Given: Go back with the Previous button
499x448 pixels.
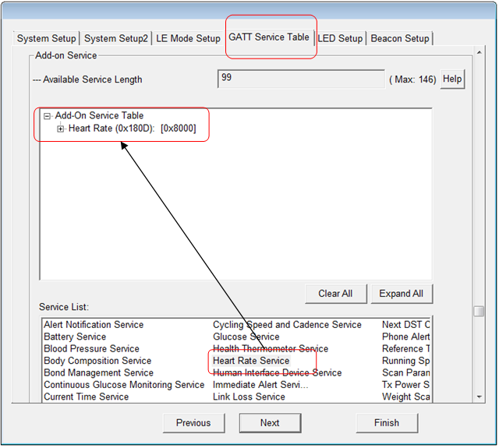Looking at the screenshot, I should pyautogui.click(x=193, y=423).
